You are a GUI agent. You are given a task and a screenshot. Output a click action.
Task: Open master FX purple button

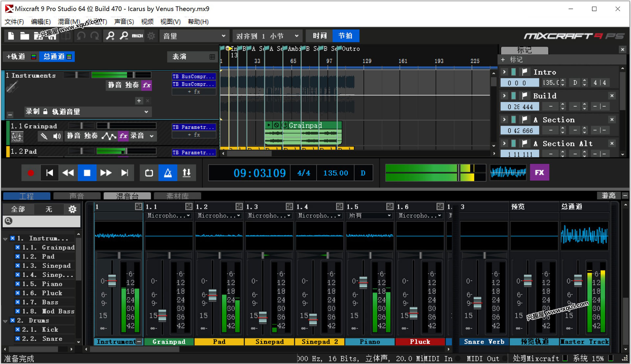click(539, 173)
